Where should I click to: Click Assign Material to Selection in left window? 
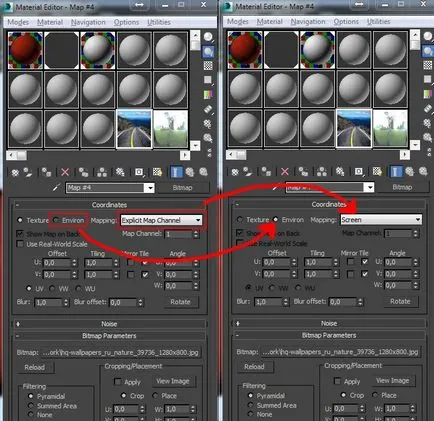tap(46, 172)
